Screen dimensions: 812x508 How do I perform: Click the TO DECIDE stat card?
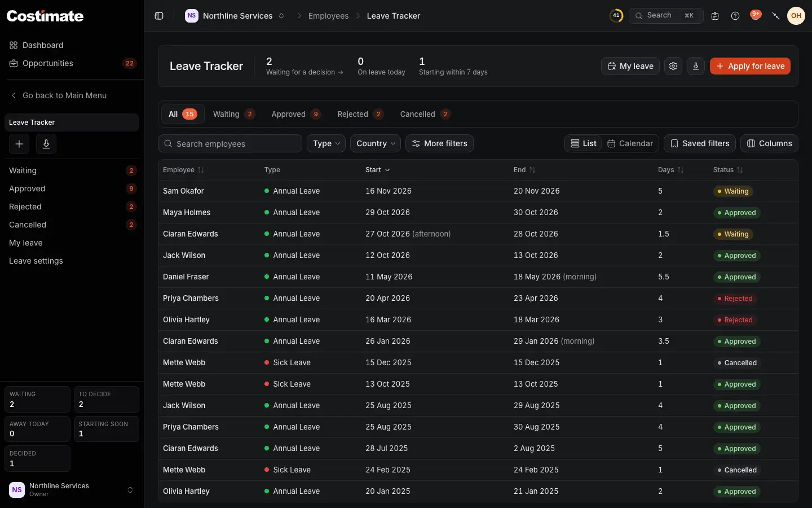coord(106,400)
